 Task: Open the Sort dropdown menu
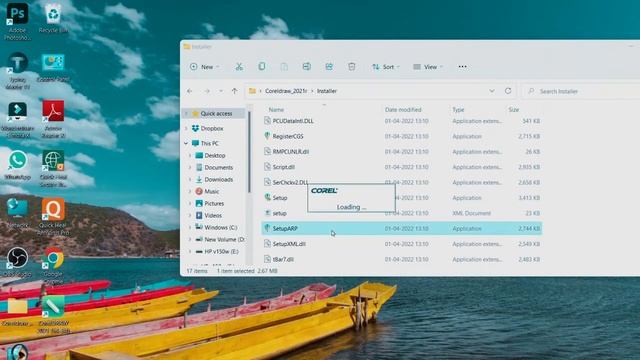tap(386, 67)
